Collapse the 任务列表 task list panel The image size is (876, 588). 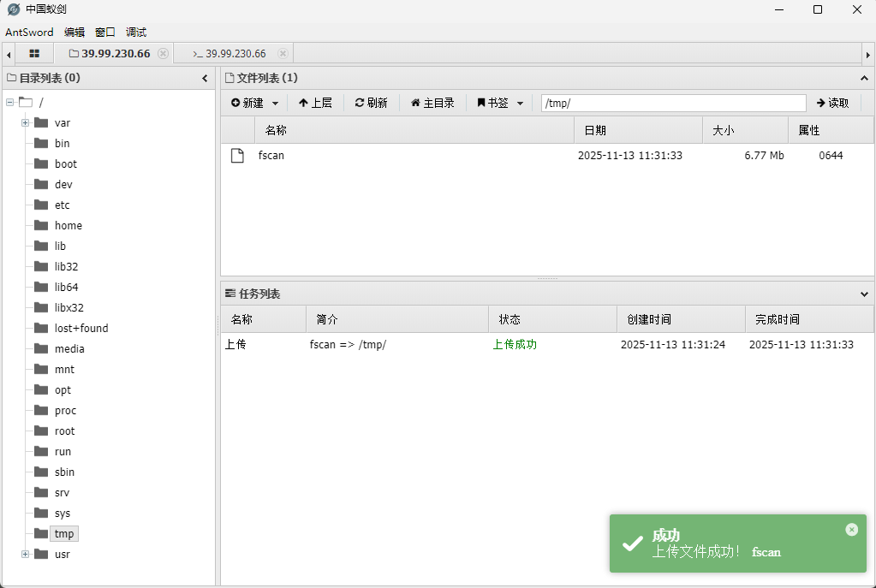(864, 294)
